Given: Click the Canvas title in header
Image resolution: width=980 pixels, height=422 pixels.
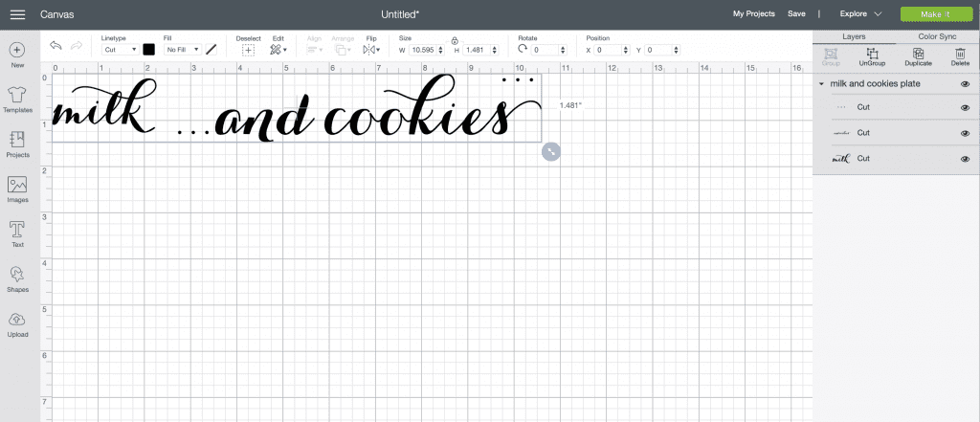Looking at the screenshot, I should [x=57, y=13].
